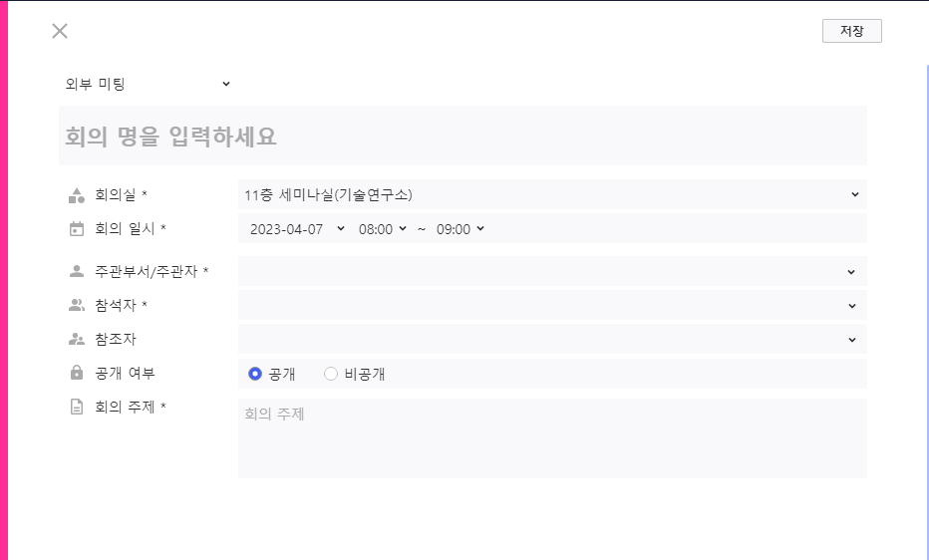Expand the 주관부서/주관자 selection field
Screen dimensions: 929x560
(552, 271)
